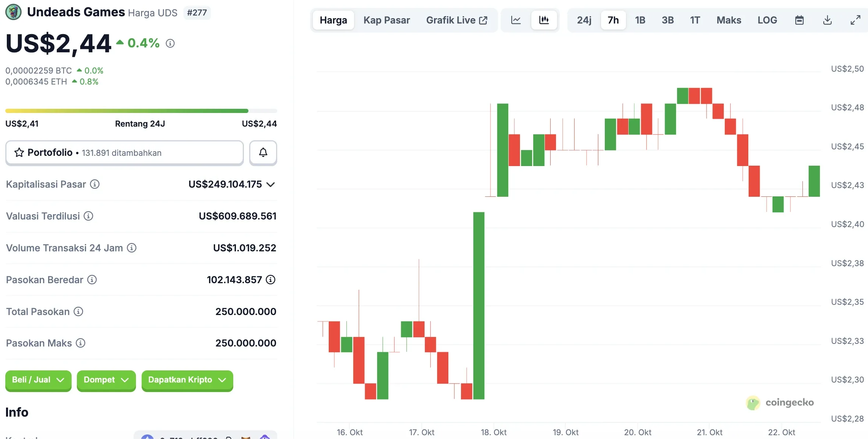Download the chart image
The height and width of the screenshot is (439, 868).
[827, 20]
